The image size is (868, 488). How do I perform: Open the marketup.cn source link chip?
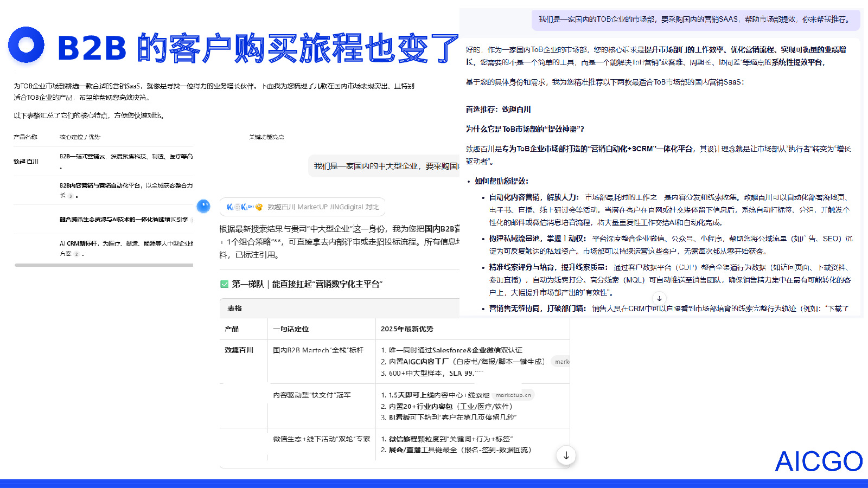513,395
